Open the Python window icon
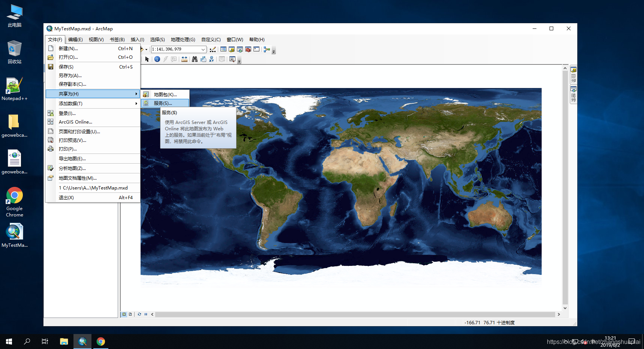Viewport: 644px width, 349px height. tap(256, 49)
